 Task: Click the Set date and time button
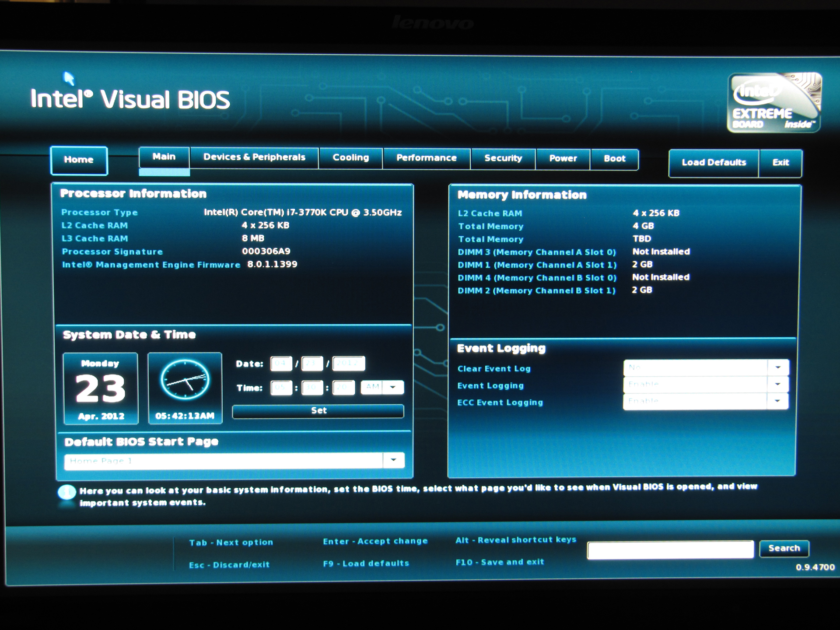point(318,411)
